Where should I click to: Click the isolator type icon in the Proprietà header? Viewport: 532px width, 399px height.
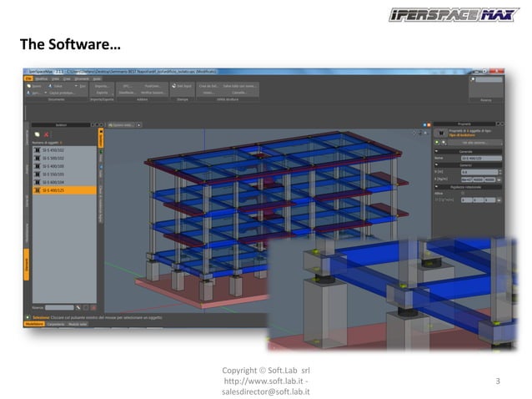(x=440, y=131)
